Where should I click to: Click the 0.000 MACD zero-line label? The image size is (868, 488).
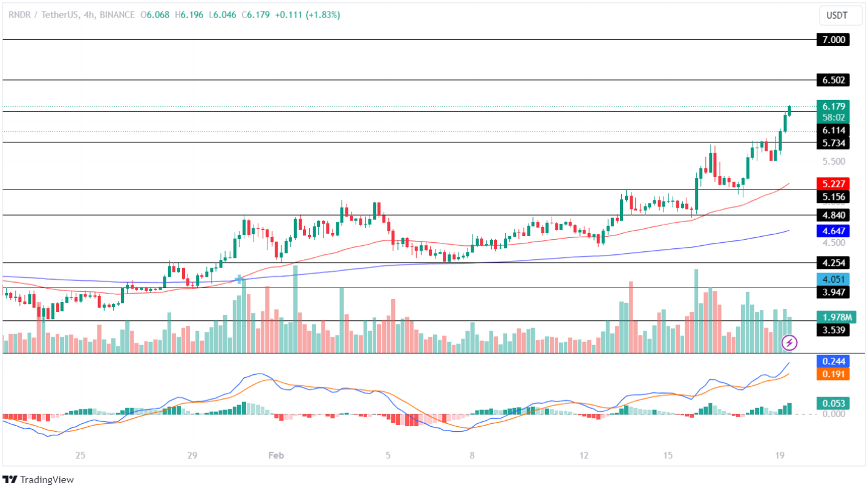pos(833,414)
